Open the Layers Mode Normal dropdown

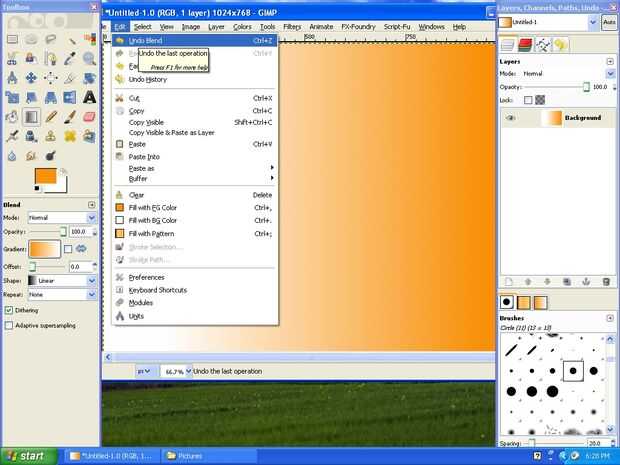coord(568,74)
